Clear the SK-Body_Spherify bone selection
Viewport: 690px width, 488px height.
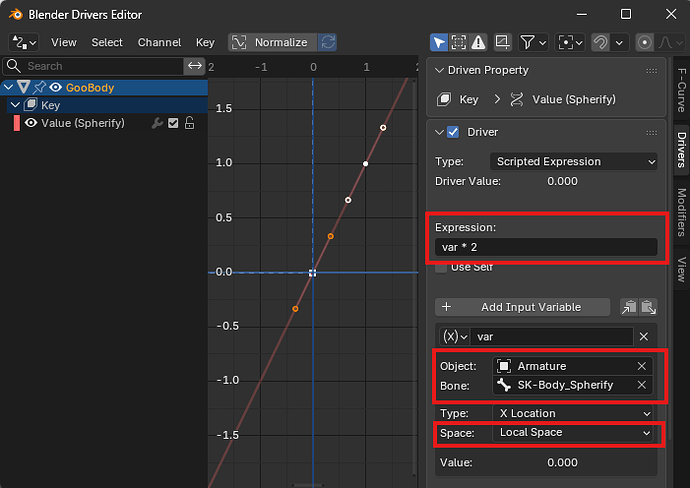click(642, 385)
